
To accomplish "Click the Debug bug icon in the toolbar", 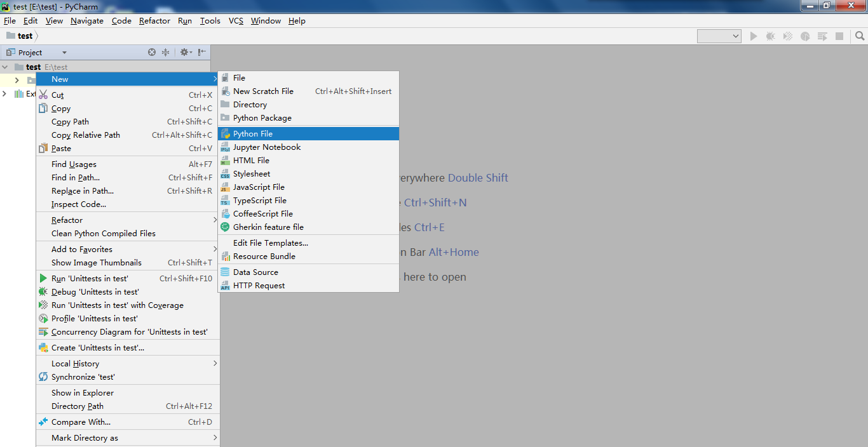I will [770, 36].
